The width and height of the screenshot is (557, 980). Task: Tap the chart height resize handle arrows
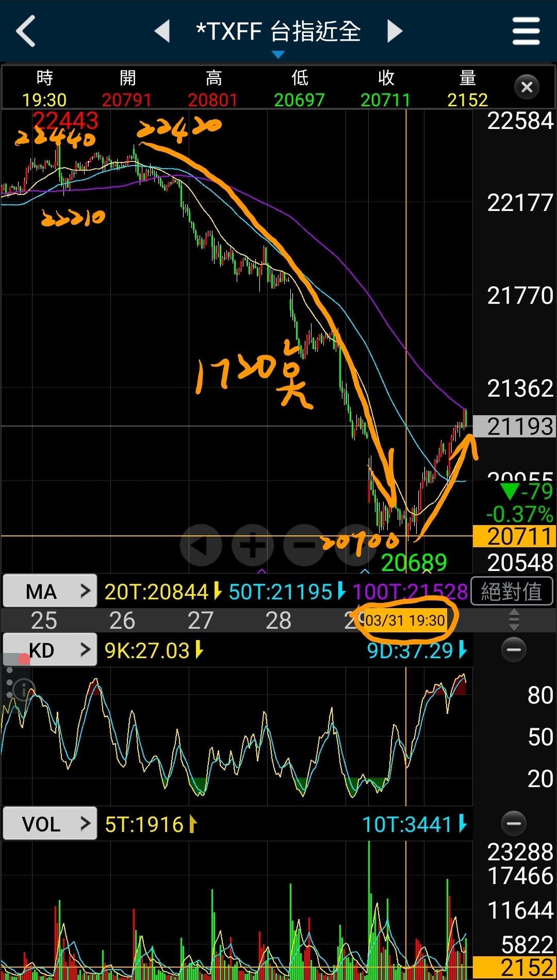point(514,620)
